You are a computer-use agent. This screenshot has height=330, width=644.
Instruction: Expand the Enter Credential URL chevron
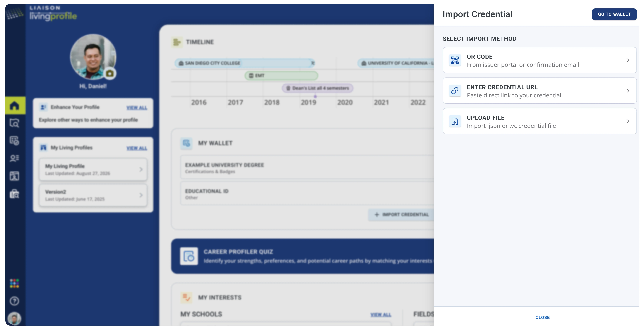point(628,91)
